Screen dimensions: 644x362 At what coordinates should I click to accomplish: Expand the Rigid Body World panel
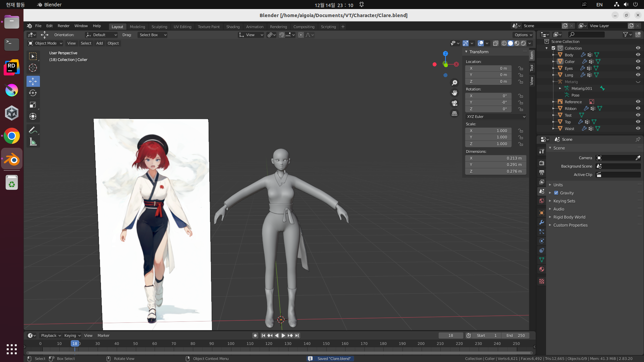coord(569,217)
